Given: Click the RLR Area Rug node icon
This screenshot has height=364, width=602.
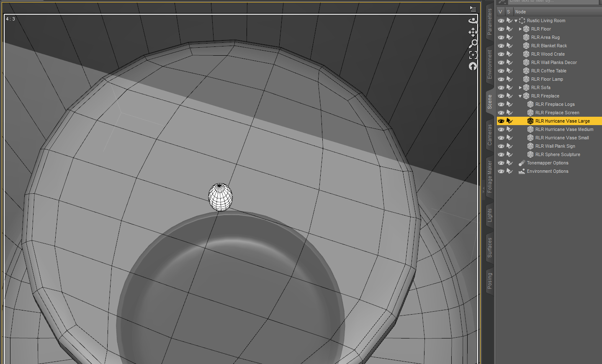Looking at the screenshot, I should pos(526,37).
